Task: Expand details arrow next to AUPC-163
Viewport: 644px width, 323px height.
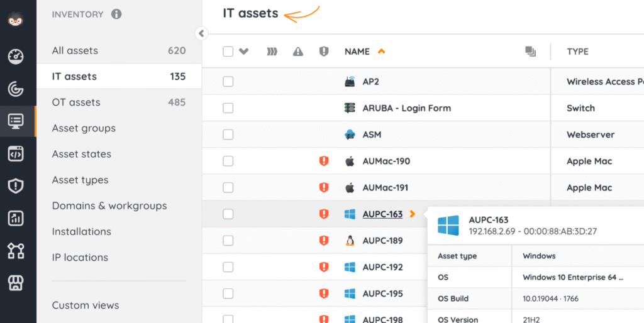Action: tap(412, 214)
